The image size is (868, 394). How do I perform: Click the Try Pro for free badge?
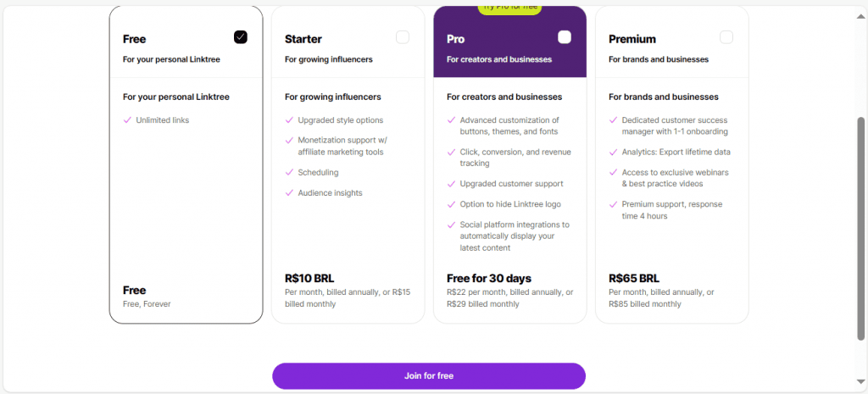click(x=509, y=8)
